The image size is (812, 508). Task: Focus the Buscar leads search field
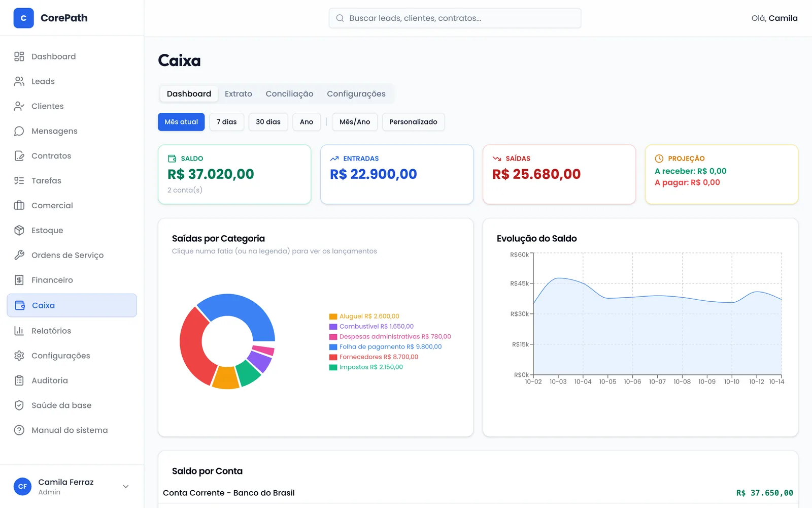coord(455,18)
